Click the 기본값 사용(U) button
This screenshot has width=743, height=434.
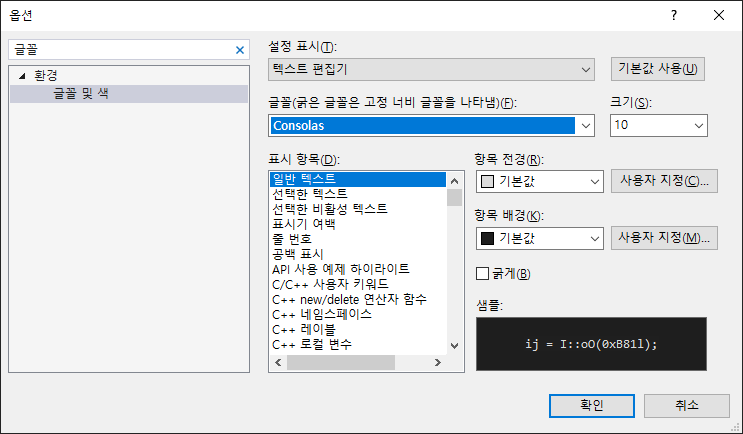point(657,69)
